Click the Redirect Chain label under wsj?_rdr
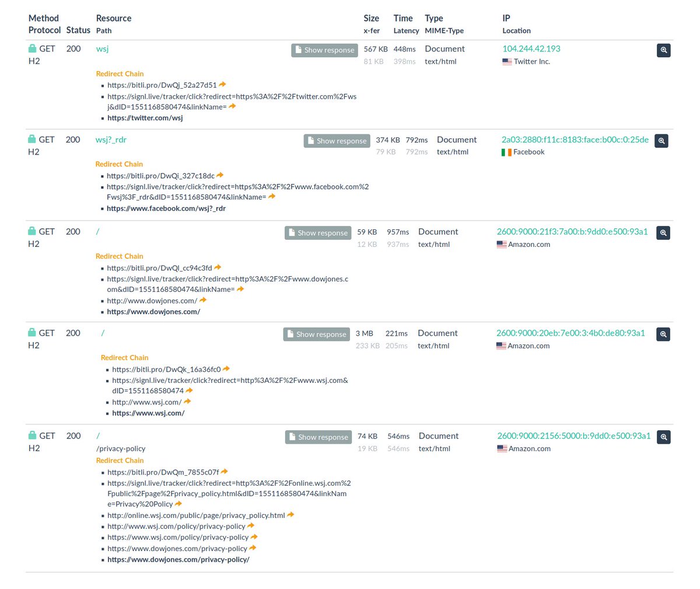The width and height of the screenshot is (700, 589). [x=119, y=164]
